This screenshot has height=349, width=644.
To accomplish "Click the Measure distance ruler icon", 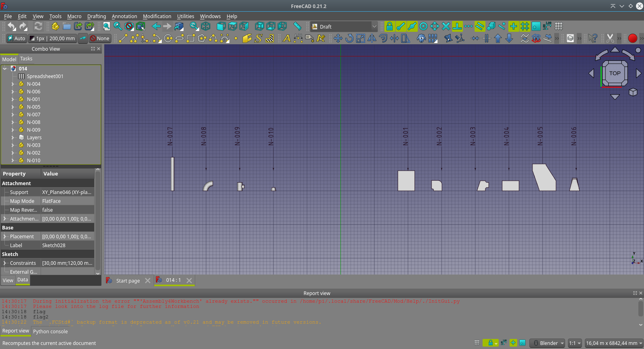I will tap(297, 27).
